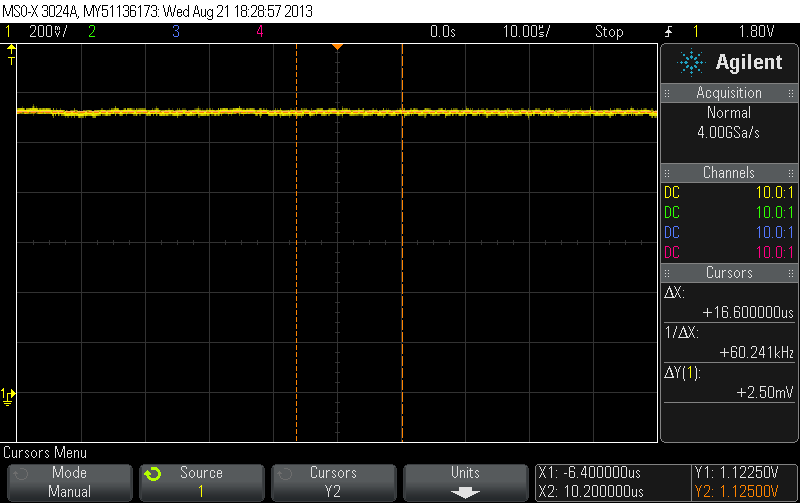Click the down arrow under Units
This screenshot has width=800, height=503.
(x=465, y=492)
